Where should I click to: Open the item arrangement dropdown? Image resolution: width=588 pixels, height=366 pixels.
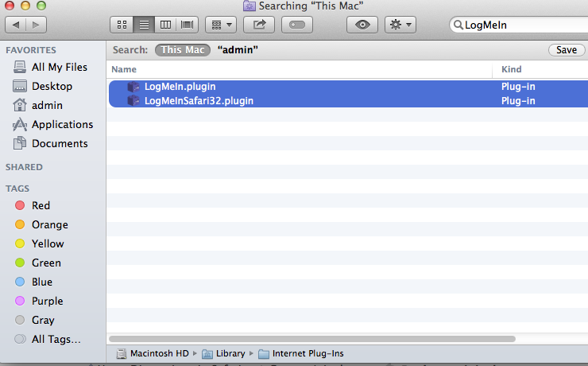221,25
